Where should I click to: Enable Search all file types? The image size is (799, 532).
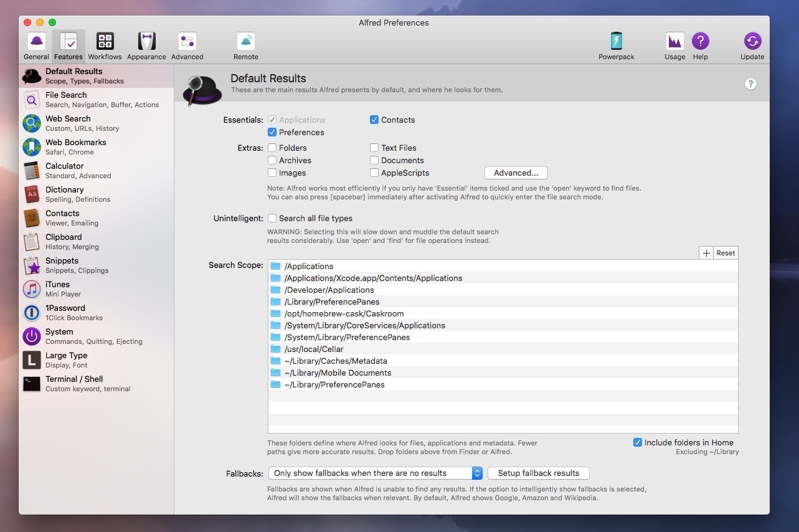[x=272, y=218]
